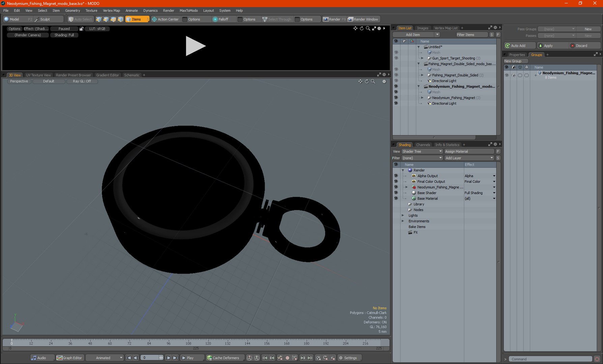The height and width of the screenshot is (364, 603).
Task: Open the Render Window
Action: click(x=363, y=19)
